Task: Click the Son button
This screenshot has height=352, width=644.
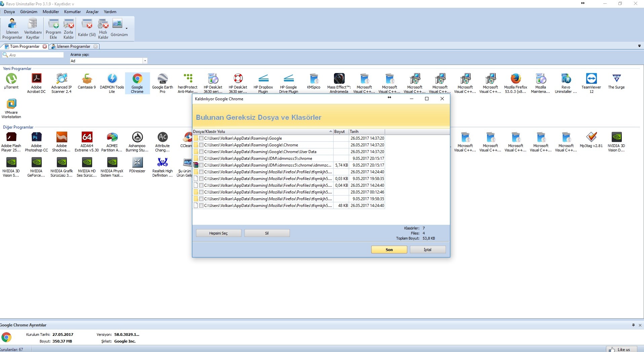Action: click(389, 250)
